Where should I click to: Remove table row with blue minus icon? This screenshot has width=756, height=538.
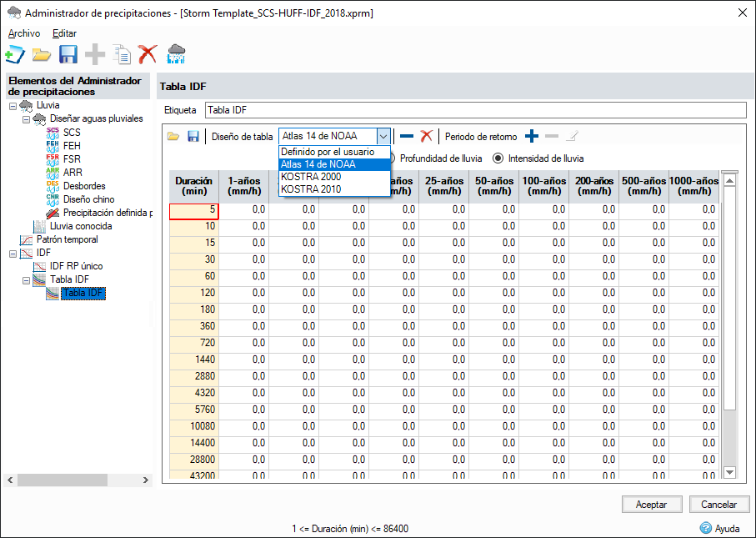click(407, 137)
